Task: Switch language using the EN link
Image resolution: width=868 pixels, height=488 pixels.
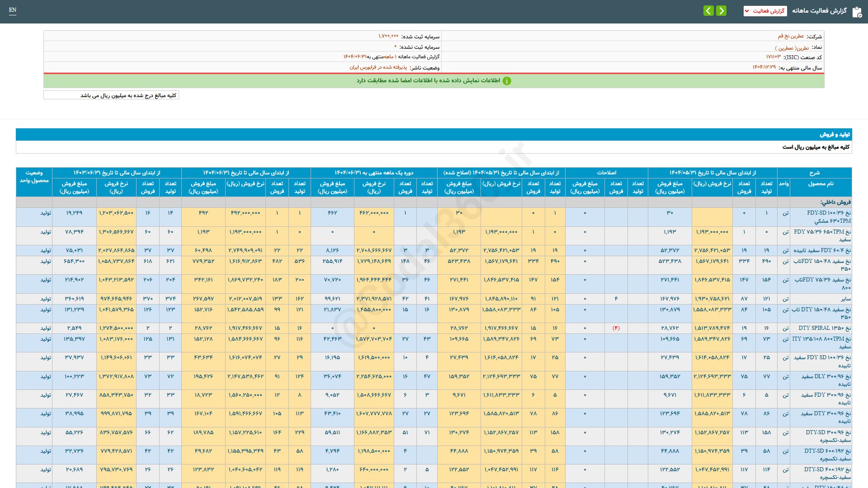Action: [13, 10]
